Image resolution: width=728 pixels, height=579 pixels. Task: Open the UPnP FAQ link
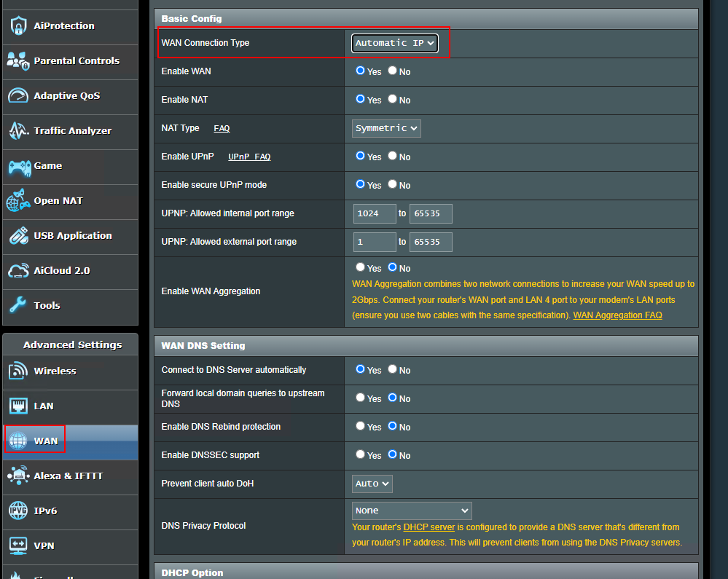click(x=249, y=157)
